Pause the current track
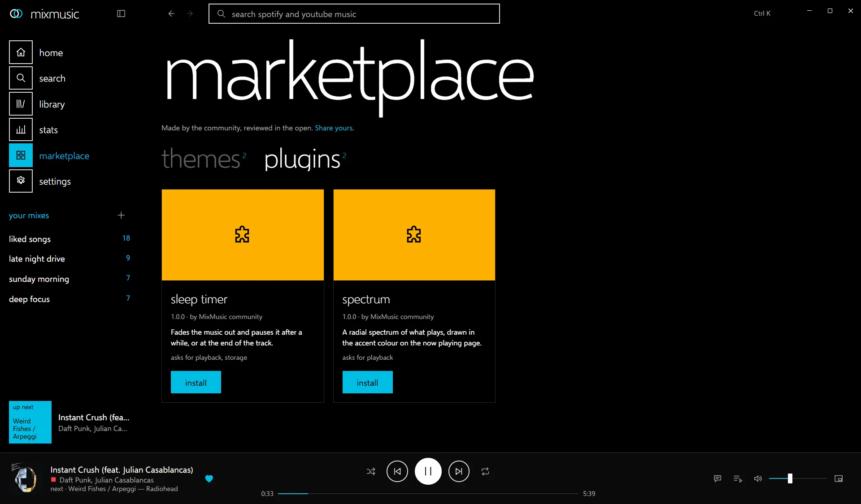Image resolution: width=861 pixels, height=504 pixels. coord(428,471)
